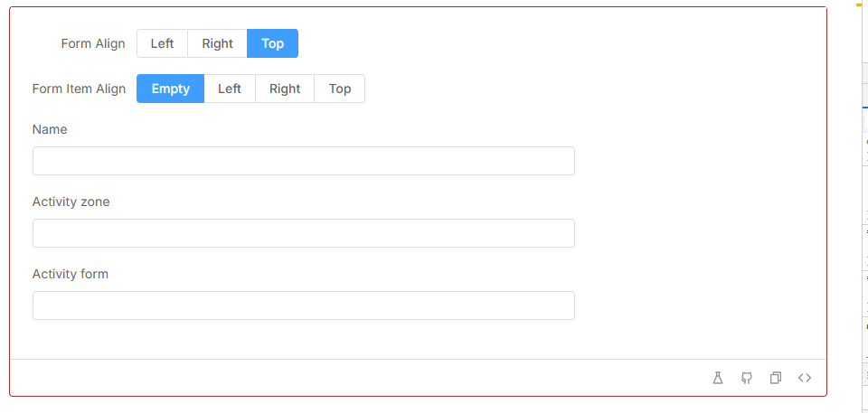Viewport: 868px width, 413px height.
Task: Focus the Name input field
Action: [x=304, y=161]
